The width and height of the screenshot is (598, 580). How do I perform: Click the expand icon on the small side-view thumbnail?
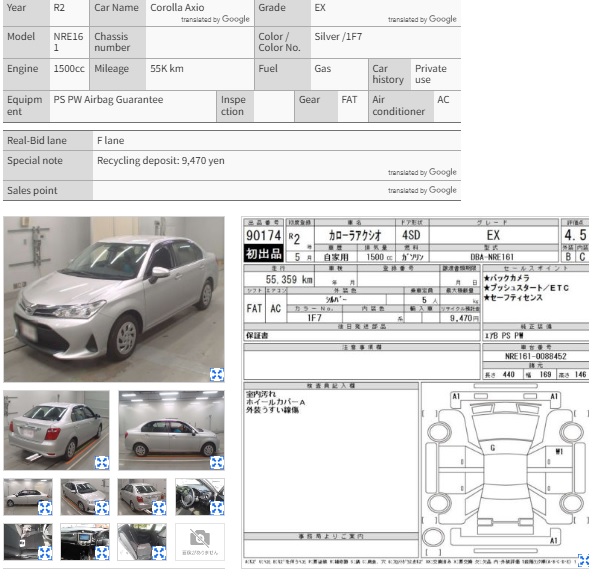(x=45, y=508)
